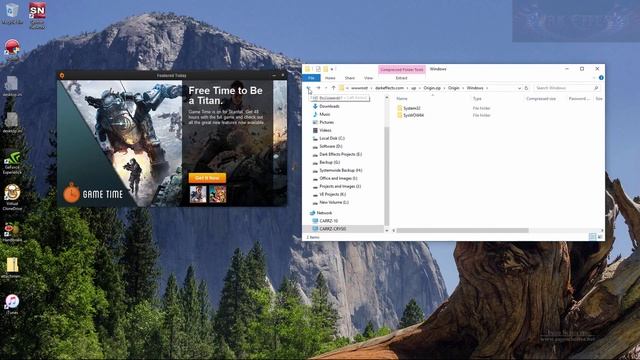
Task: Select Network in the navigation pane
Action: pos(321,213)
